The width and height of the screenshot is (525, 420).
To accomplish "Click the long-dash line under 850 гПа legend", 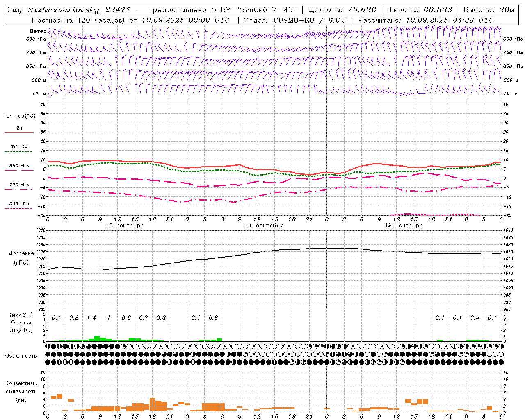I will tap(19, 171).
